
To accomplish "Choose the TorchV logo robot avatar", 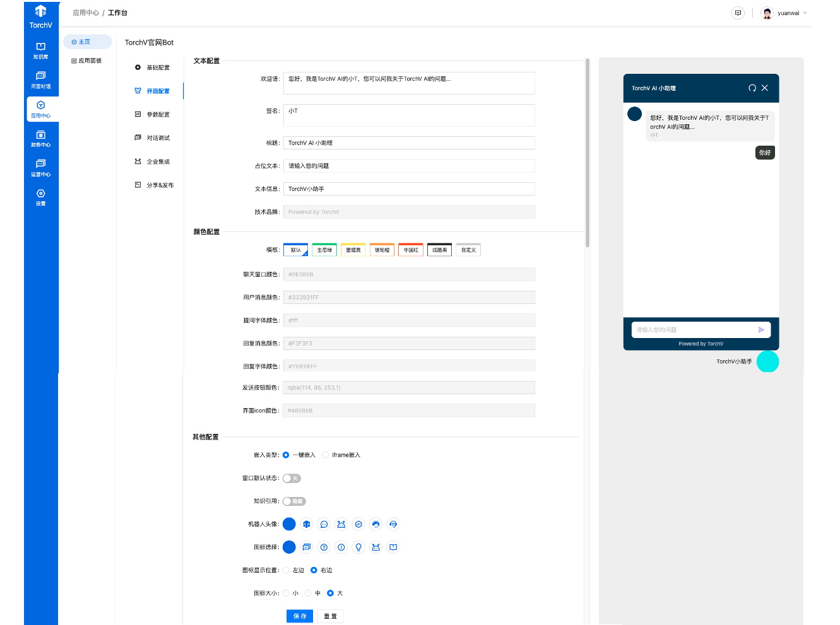I will point(307,524).
